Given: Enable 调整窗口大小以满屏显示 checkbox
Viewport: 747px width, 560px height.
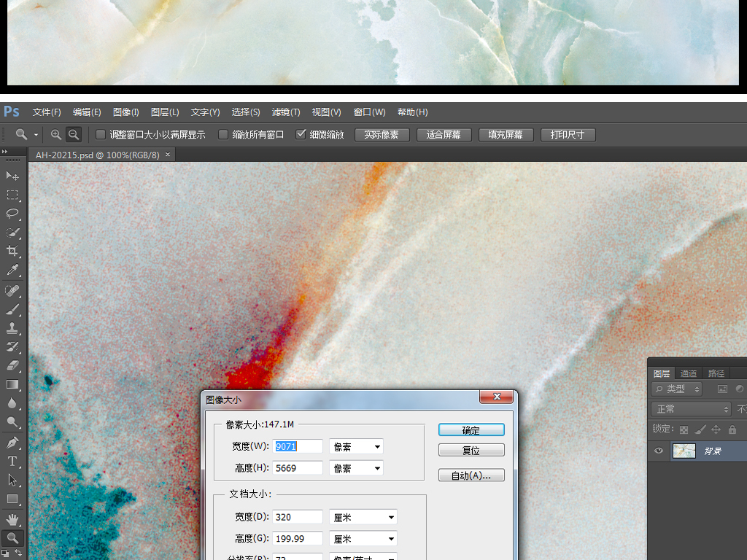Looking at the screenshot, I should point(101,135).
